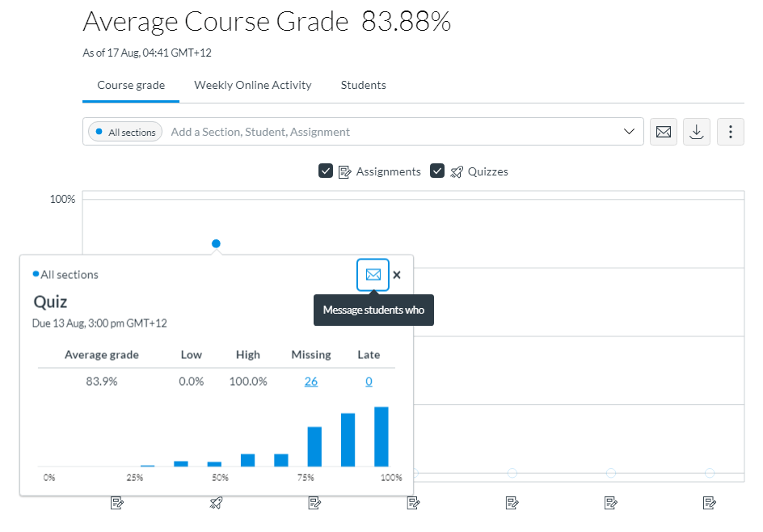Screen dimensions: 763x532
Task: Open the three-dot more options menu
Action: (x=730, y=131)
